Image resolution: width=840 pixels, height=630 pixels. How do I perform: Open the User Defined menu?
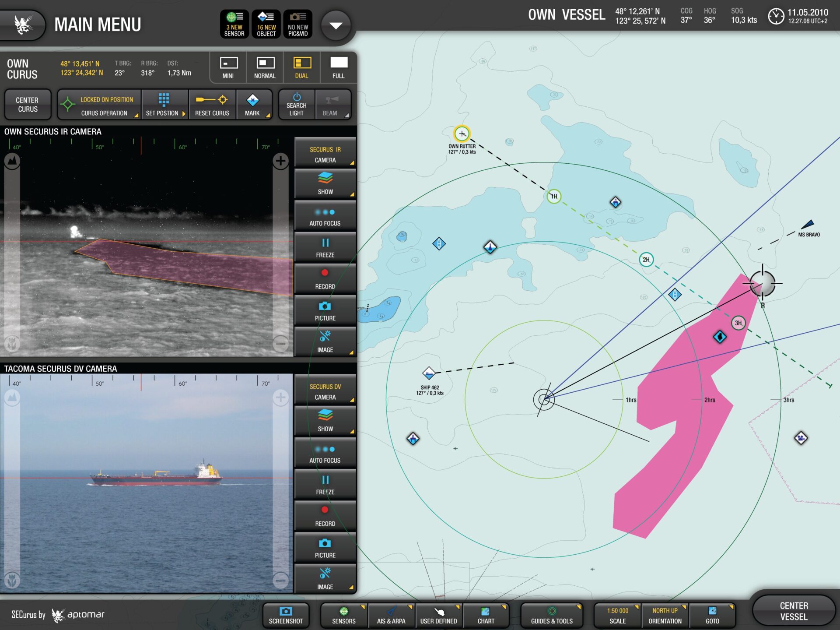tap(438, 615)
